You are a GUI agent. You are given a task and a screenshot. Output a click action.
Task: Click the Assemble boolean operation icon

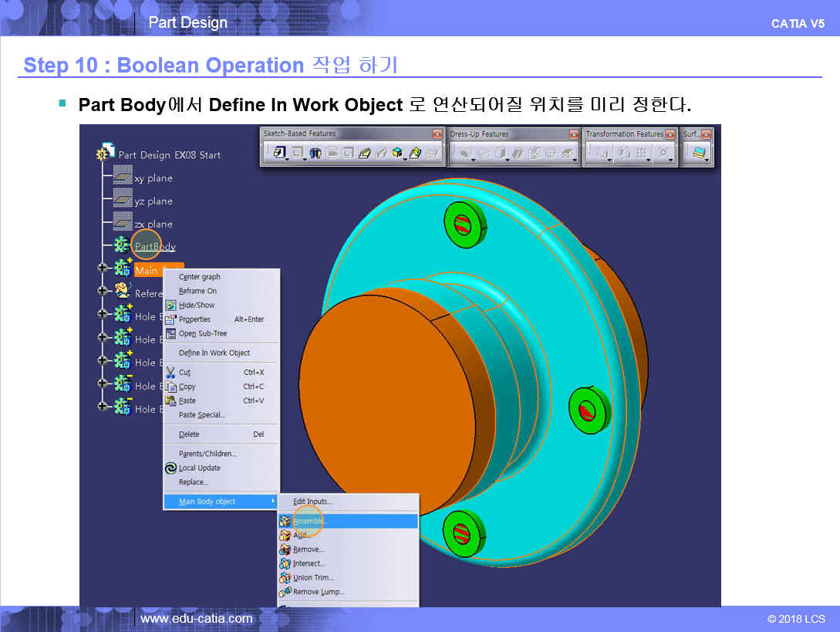coord(285,522)
